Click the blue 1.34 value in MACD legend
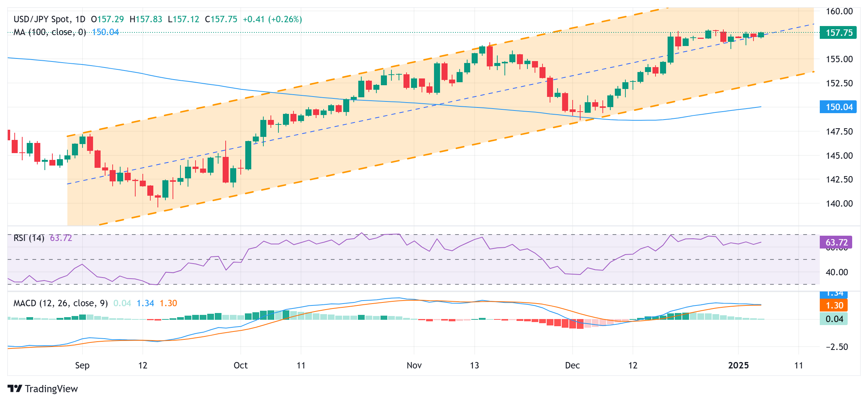 145,303
